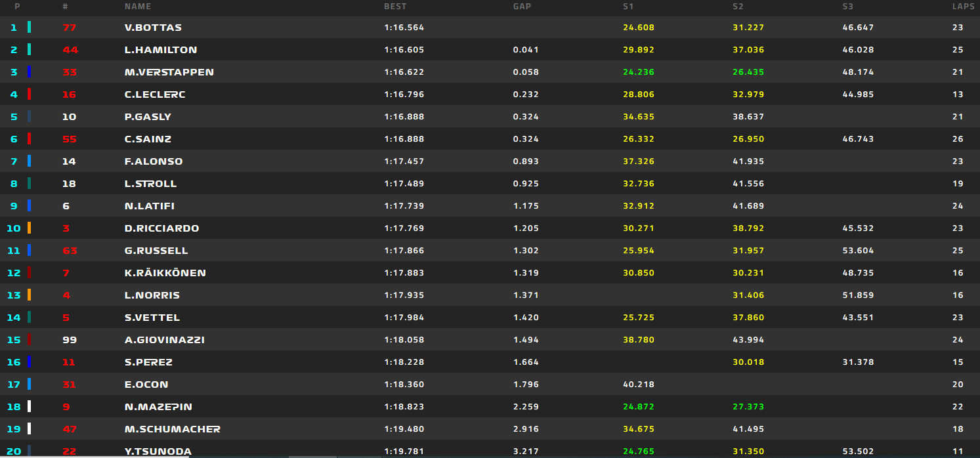980x458 pixels.
Task: Click Leclerc's red team color bar
Action: click(29, 94)
